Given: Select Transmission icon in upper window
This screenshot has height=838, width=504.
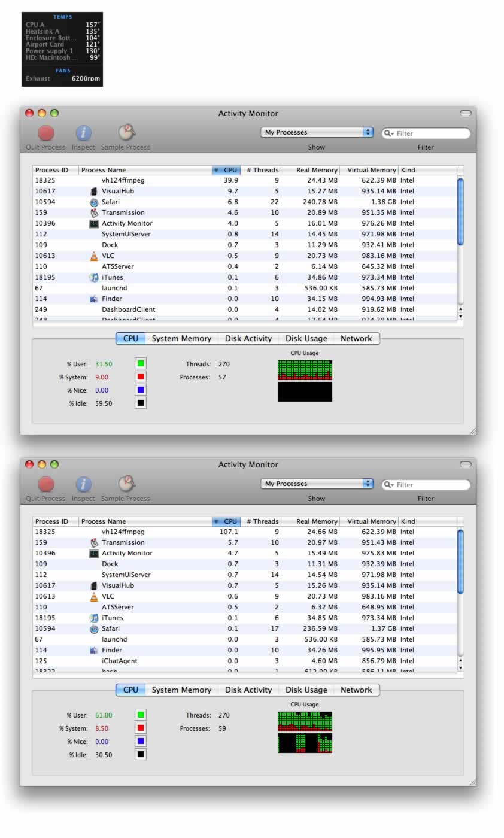Looking at the screenshot, I should point(93,212).
